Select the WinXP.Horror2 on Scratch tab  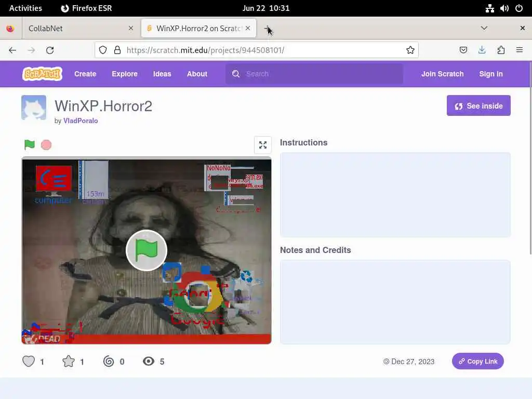pos(198,28)
